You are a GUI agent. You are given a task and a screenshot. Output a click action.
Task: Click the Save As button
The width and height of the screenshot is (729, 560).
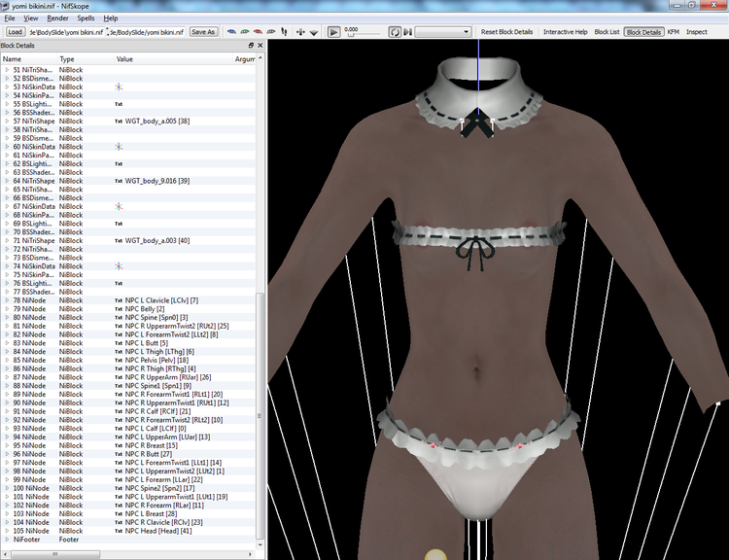tap(203, 32)
